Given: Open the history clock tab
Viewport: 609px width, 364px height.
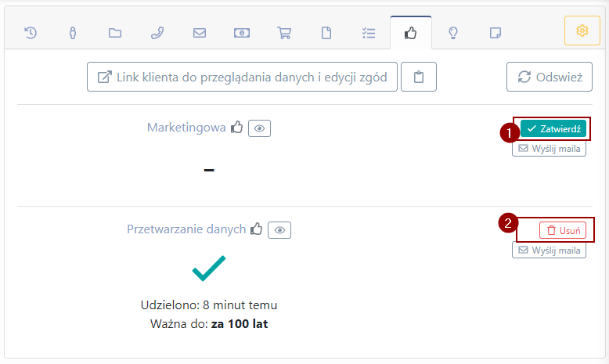Looking at the screenshot, I should pos(31,33).
